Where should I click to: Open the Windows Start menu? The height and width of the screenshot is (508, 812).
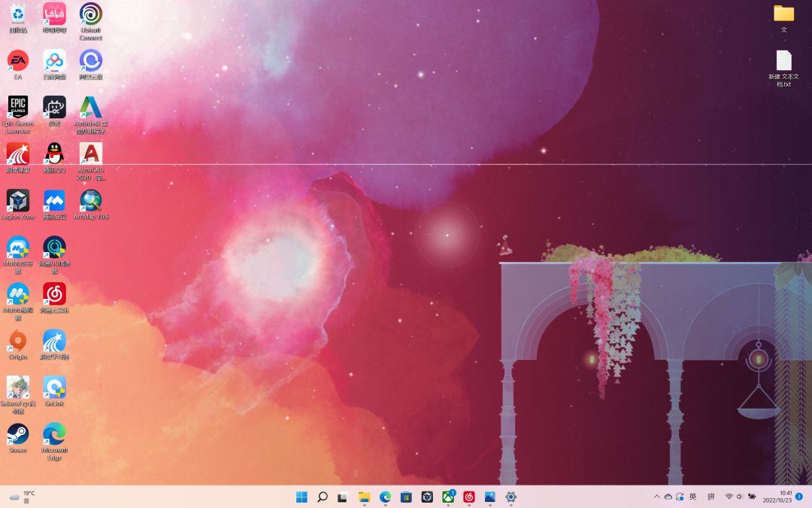tap(301, 497)
